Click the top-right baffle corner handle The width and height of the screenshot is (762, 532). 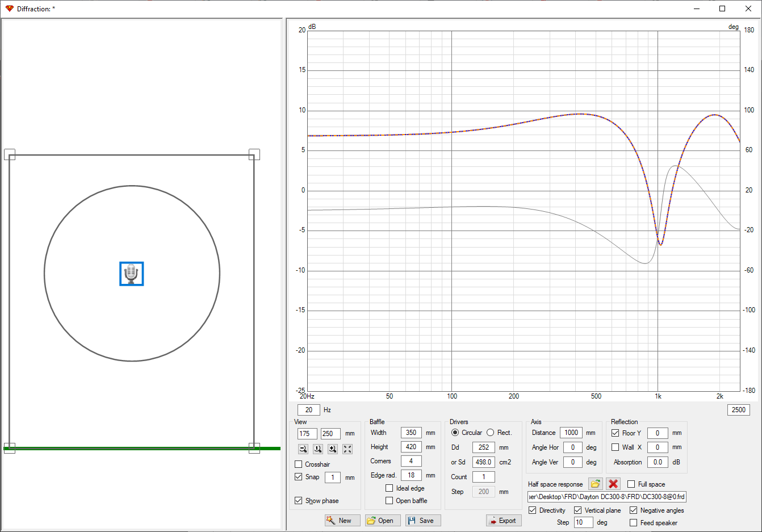pyautogui.click(x=254, y=154)
